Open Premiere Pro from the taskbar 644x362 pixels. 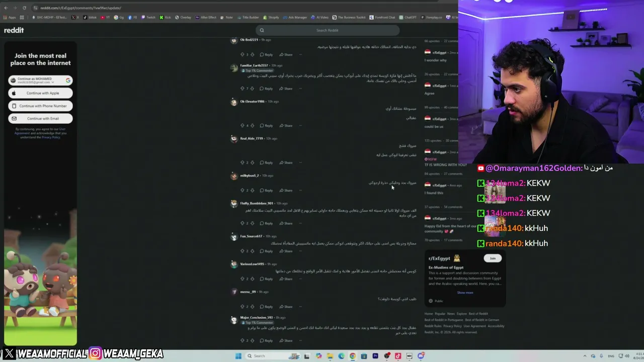[x=375, y=356]
